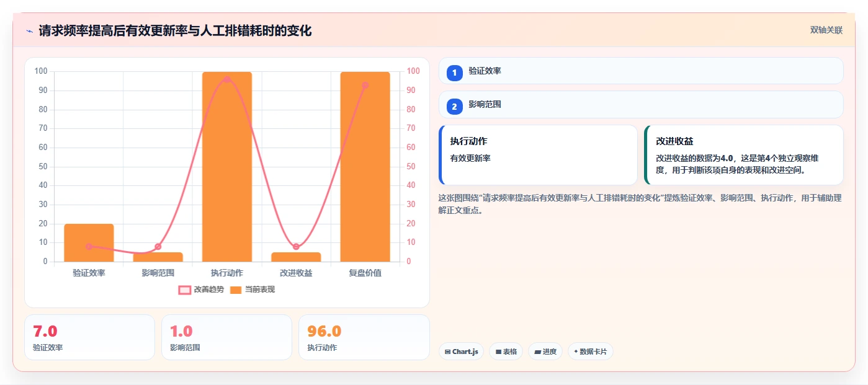The width and height of the screenshot is (868, 385).
Task: Select the number 1 badge for 验证效率
Action: tap(454, 73)
